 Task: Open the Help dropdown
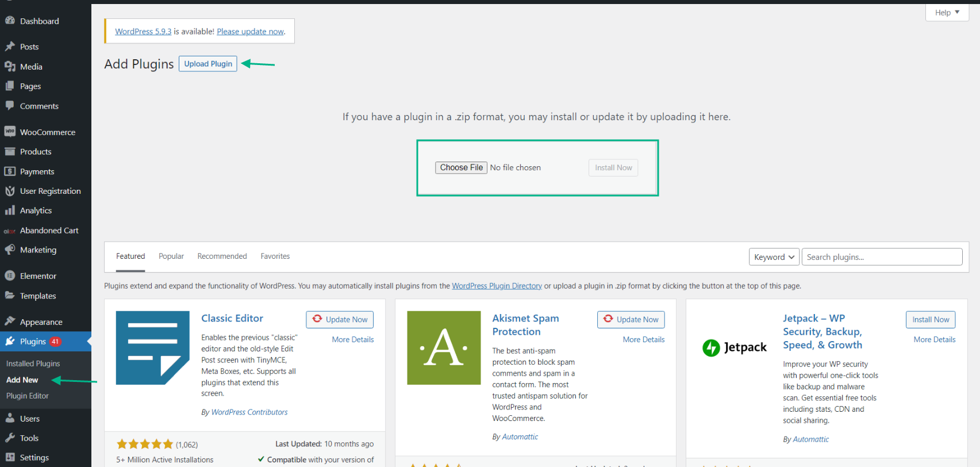[947, 13]
